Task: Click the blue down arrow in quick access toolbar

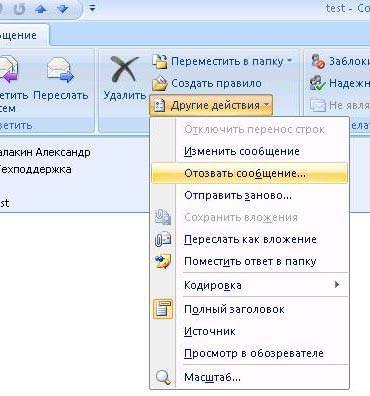Action: [x=62, y=8]
